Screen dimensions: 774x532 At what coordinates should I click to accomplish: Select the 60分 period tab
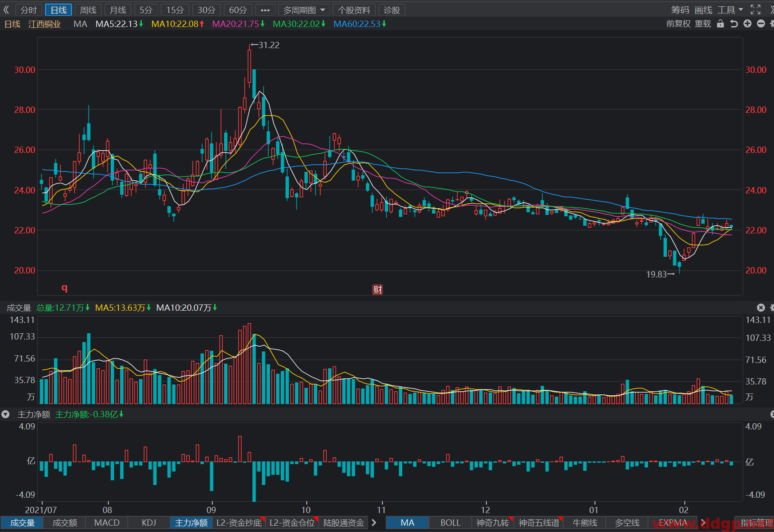point(238,10)
